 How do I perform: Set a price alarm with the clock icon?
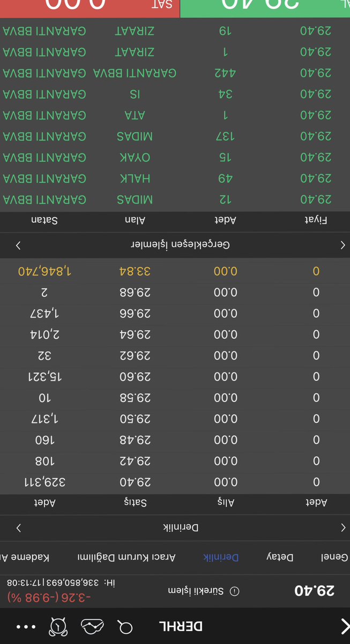(x=58, y=626)
